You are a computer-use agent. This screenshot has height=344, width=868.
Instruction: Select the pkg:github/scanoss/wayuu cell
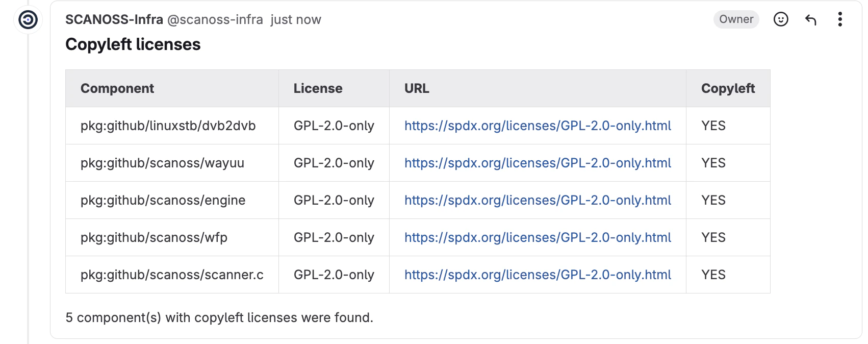(x=172, y=163)
